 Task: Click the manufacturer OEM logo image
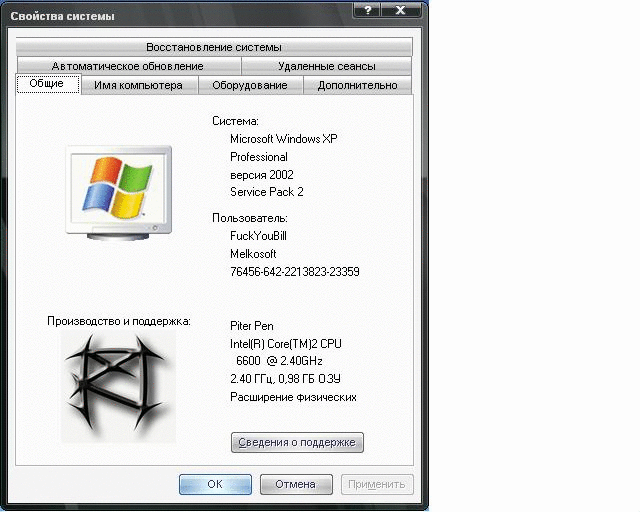(118, 386)
